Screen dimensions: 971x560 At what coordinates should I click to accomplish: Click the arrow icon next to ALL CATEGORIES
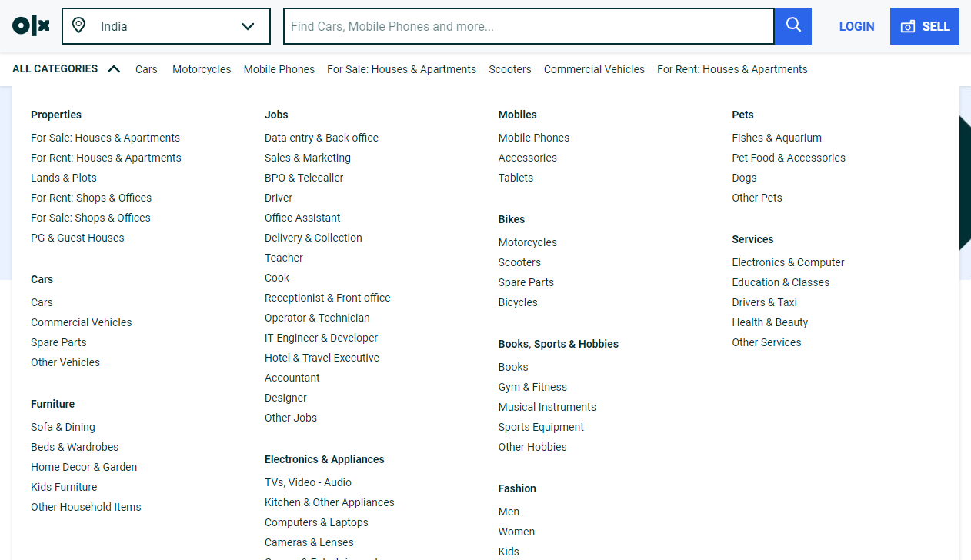(x=114, y=68)
